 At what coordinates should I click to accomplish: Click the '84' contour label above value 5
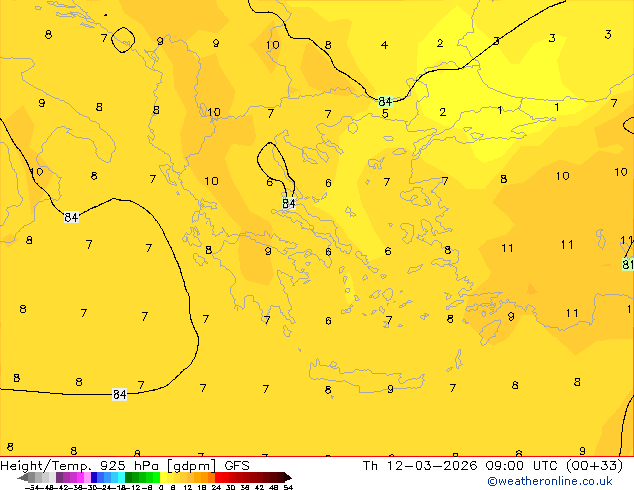tap(385, 101)
